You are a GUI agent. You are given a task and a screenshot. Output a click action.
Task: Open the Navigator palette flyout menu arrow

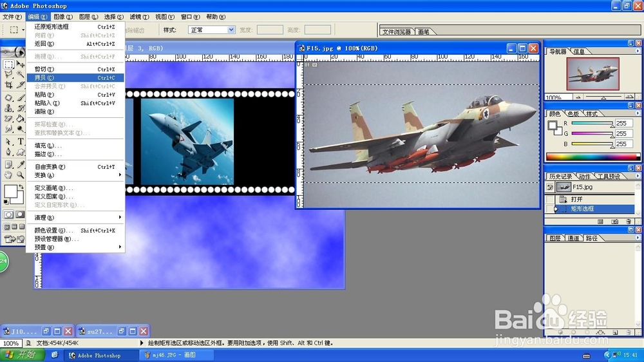(x=638, y=52)
